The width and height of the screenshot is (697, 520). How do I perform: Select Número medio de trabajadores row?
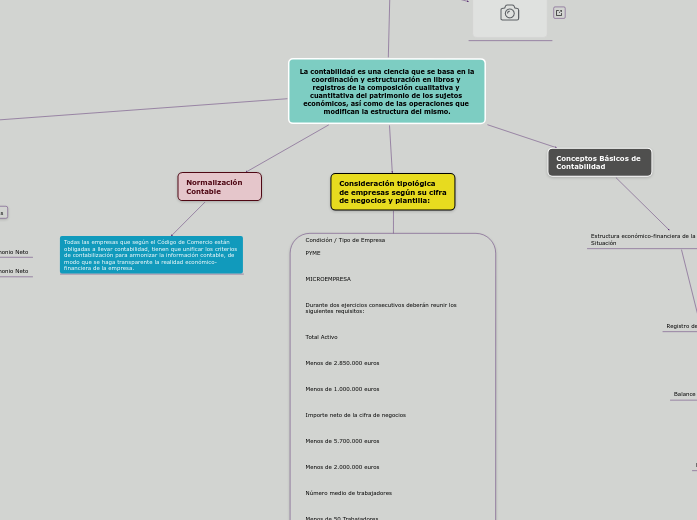click(x=348, y=493)
